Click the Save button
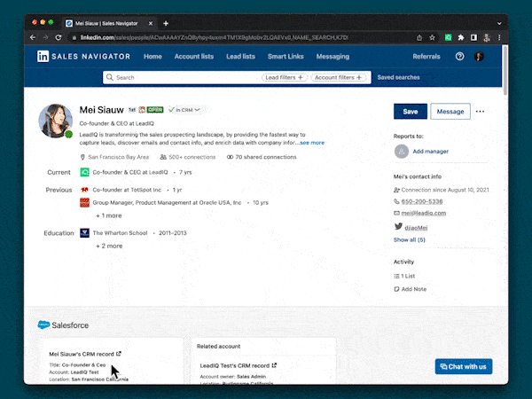Image resolution: width=532 pixels, height=399 pixels. pos(411,112)
